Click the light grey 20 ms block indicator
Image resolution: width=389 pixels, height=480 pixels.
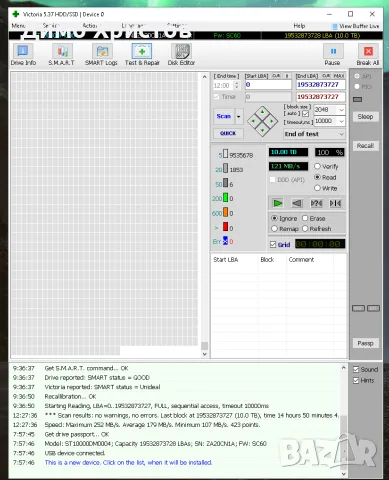click(x=226, y=168)
